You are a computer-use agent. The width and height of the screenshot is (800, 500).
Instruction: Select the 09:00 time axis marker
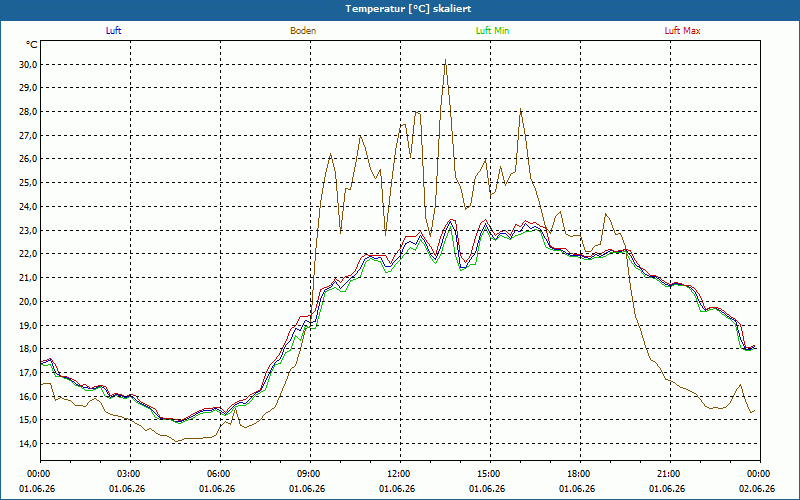[310, 473]
